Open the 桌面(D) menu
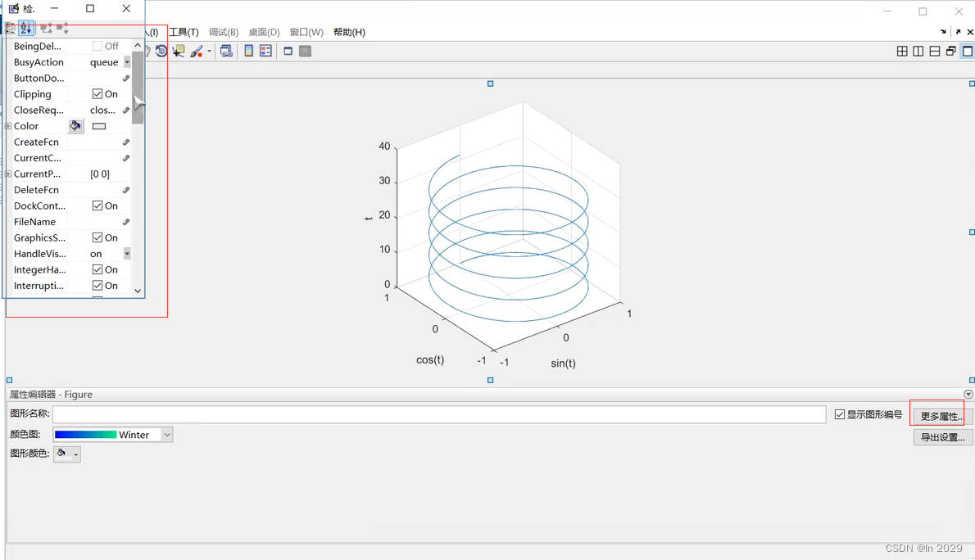 point(264,32)
